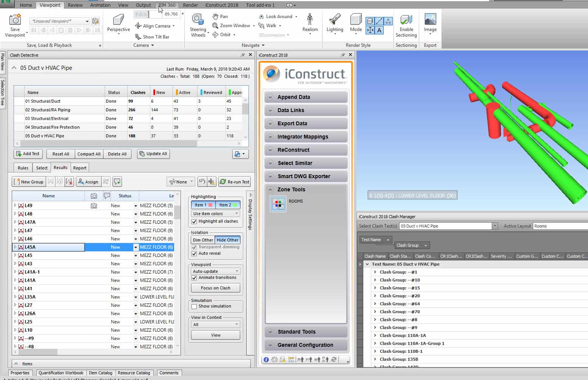Toggle the Animate transitions checkbox
The height and width of the screenshot is (380, 588).
click(194, 278)
